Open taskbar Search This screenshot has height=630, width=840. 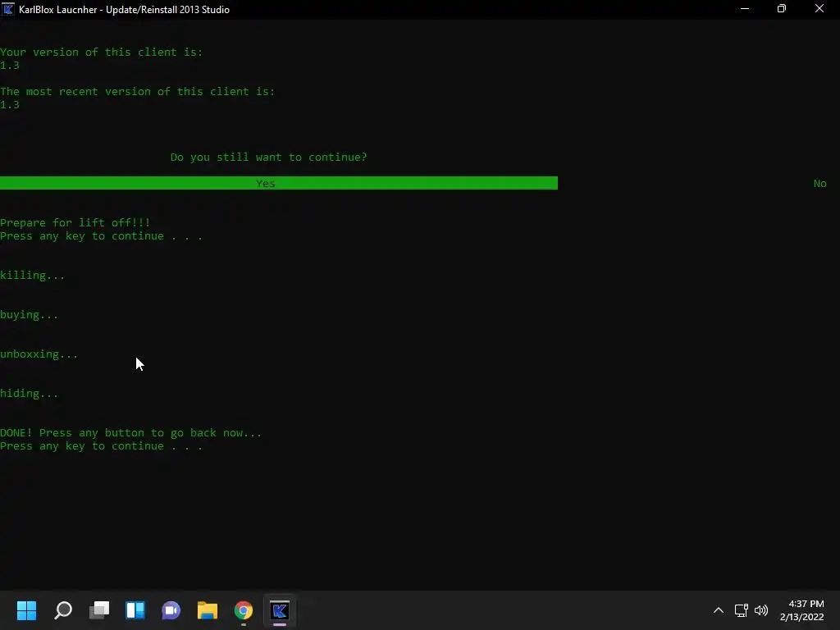(63, 610)
